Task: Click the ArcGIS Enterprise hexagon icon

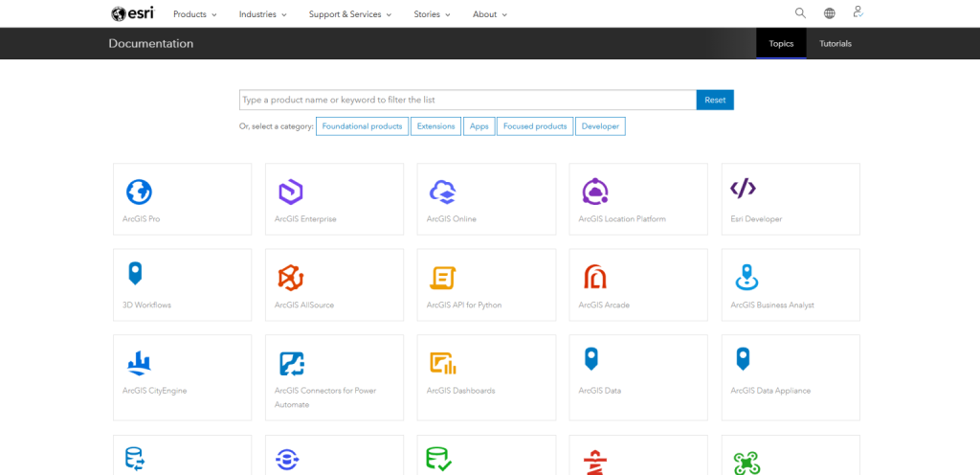Action: pyautogui.click(x=291, y=192)
